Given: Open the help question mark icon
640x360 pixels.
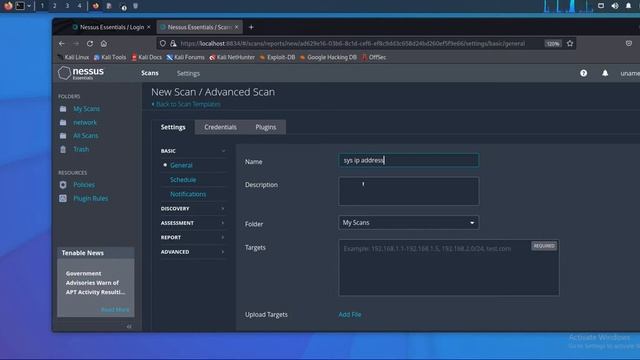Looking at the screenshot, I should (584, 73).
